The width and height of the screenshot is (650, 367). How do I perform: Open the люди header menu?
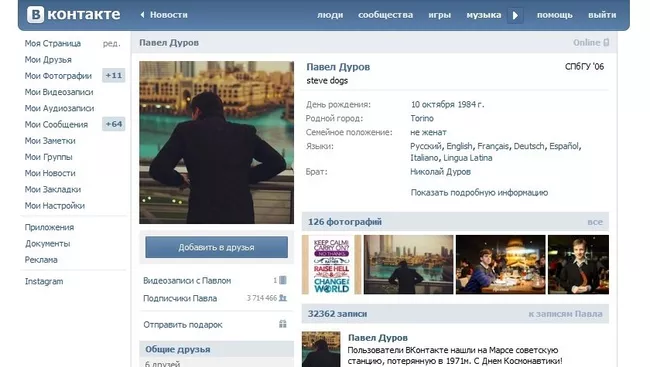[330, 15]
